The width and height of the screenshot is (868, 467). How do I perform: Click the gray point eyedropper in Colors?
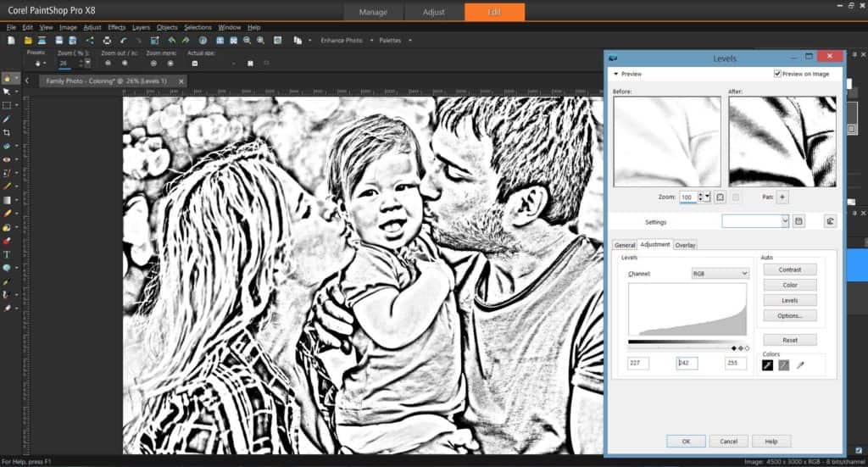[784, 365]
